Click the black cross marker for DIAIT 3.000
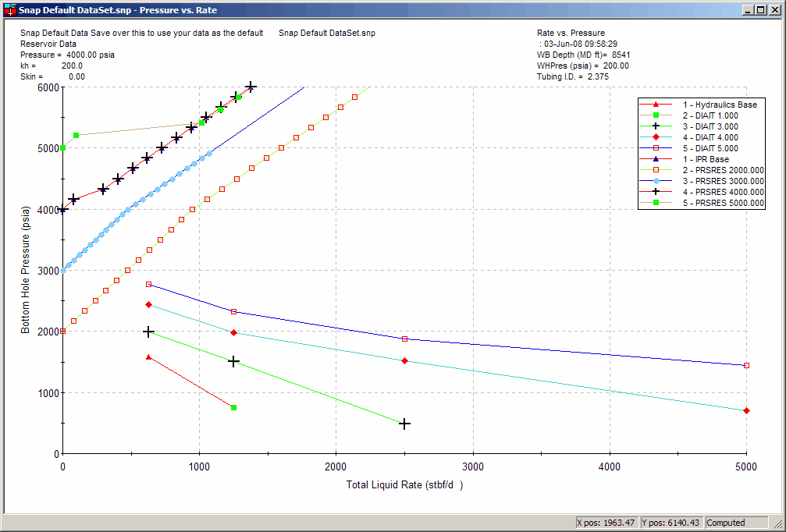 656,126
